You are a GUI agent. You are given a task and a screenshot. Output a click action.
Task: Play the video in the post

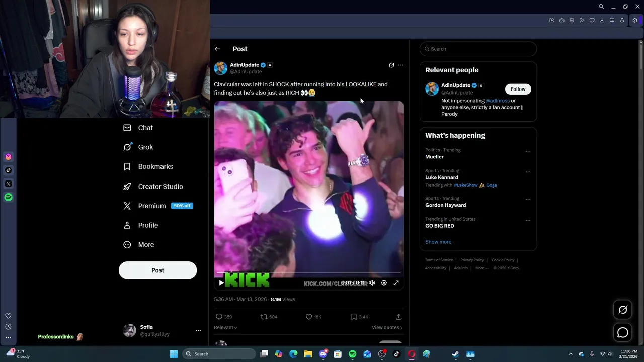pyautogui.click(x=221, y=283)
